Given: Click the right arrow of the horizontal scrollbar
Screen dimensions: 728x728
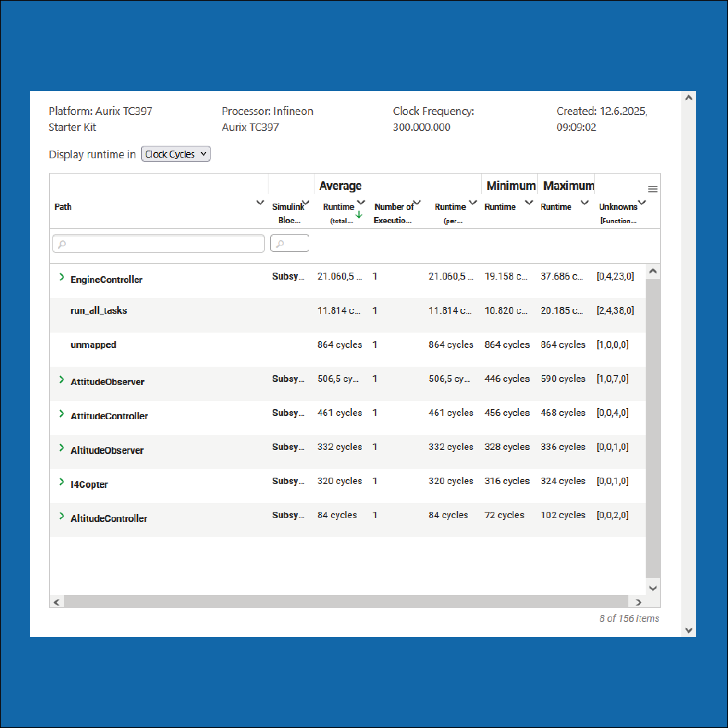Looking at the screenshot, I should (x=639, y=602).
